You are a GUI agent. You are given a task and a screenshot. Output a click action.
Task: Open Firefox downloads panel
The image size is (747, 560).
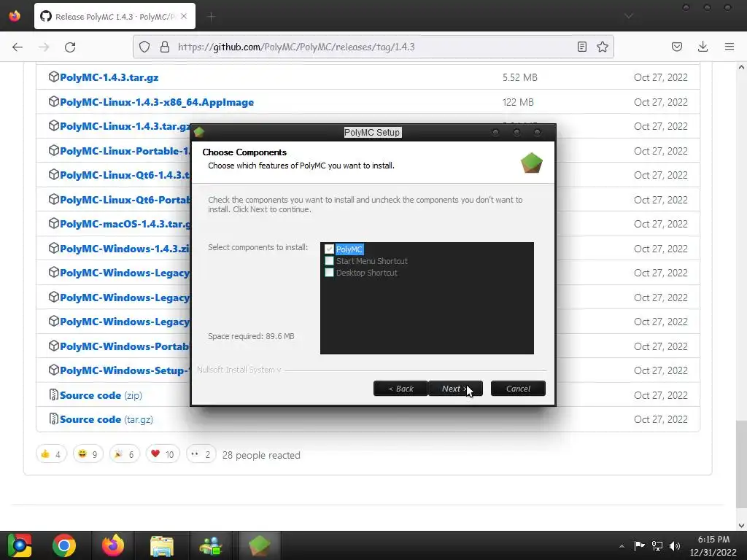coord(703,47)
